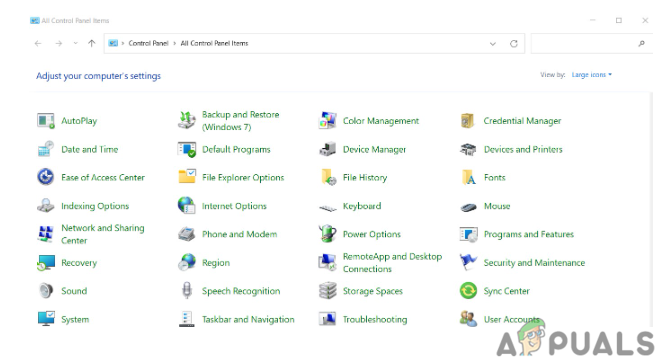Open the recent locations dropdown arrow
The image size is (666, 363).
click(76, 43)
